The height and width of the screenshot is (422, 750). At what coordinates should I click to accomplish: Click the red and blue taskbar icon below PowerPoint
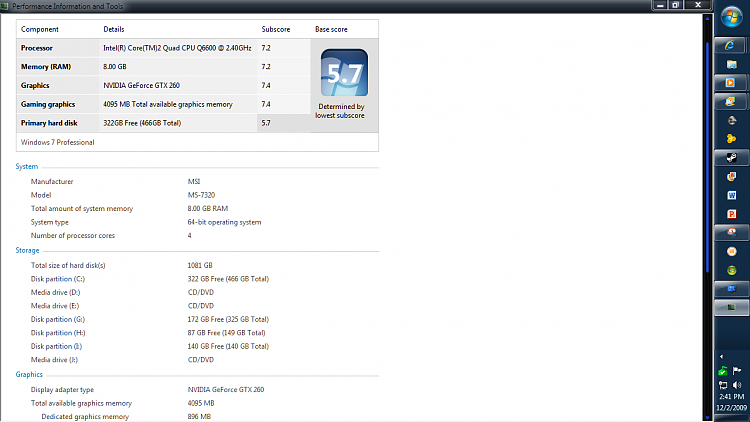731,233
